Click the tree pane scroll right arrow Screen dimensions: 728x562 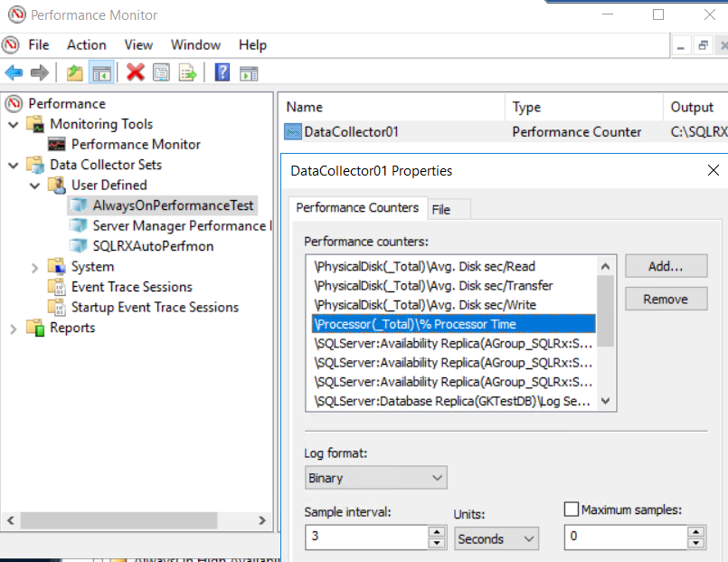262,520
